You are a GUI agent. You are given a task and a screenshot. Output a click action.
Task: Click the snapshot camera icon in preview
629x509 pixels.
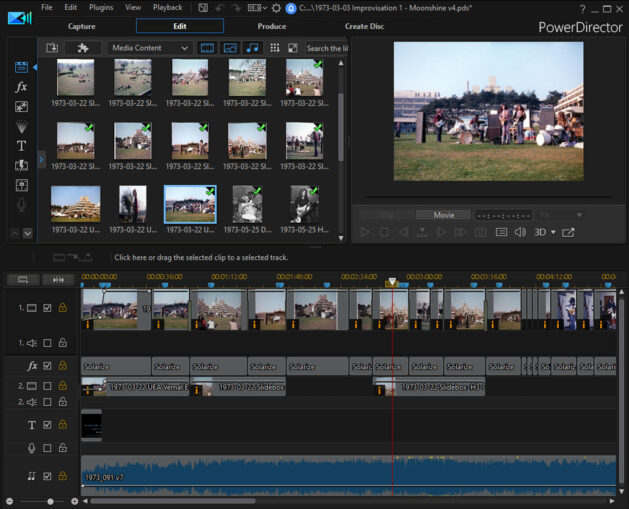[x=480, y=232]
